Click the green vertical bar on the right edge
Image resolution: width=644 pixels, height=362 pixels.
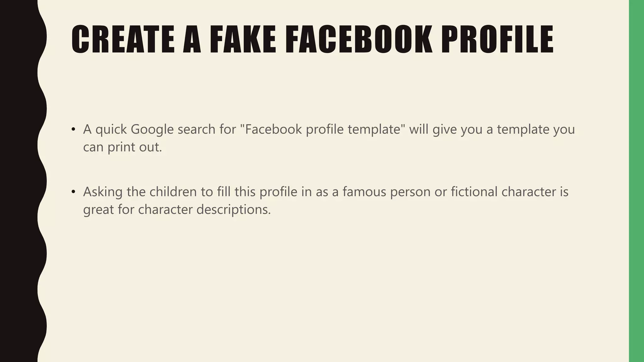click(636, 181)
